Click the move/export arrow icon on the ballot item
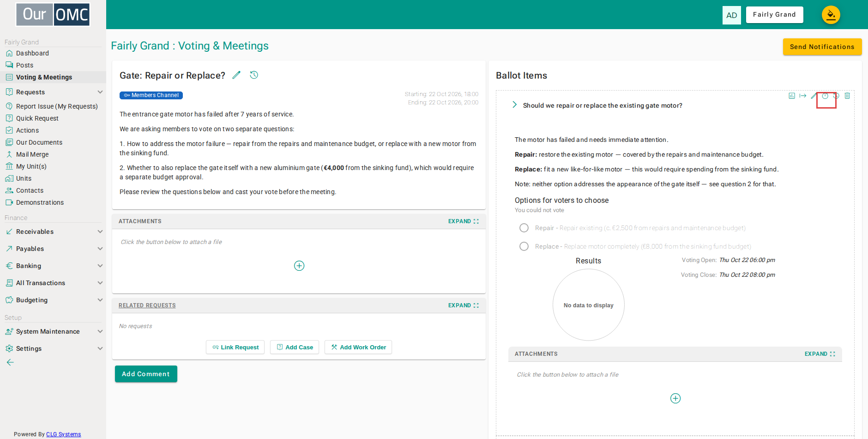868x439 pixels. [803, 96]
